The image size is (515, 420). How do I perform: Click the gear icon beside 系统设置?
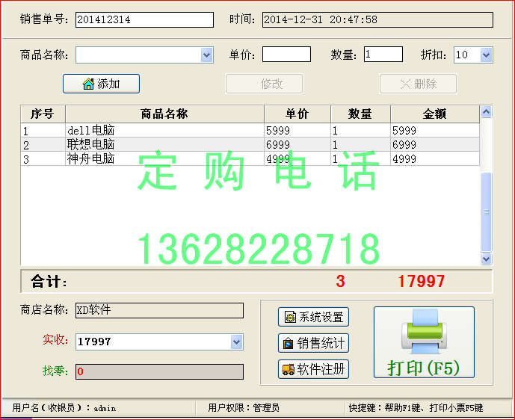click(x=290, y=317)
